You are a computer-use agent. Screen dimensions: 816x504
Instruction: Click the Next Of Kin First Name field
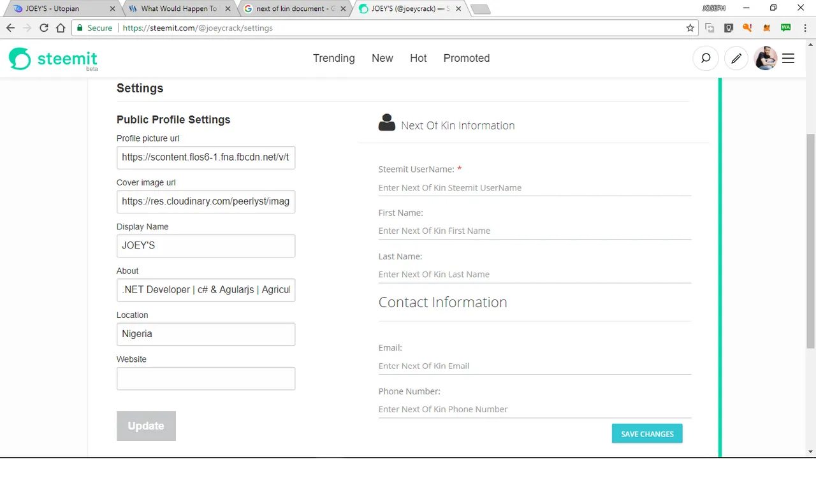[535, 231]
